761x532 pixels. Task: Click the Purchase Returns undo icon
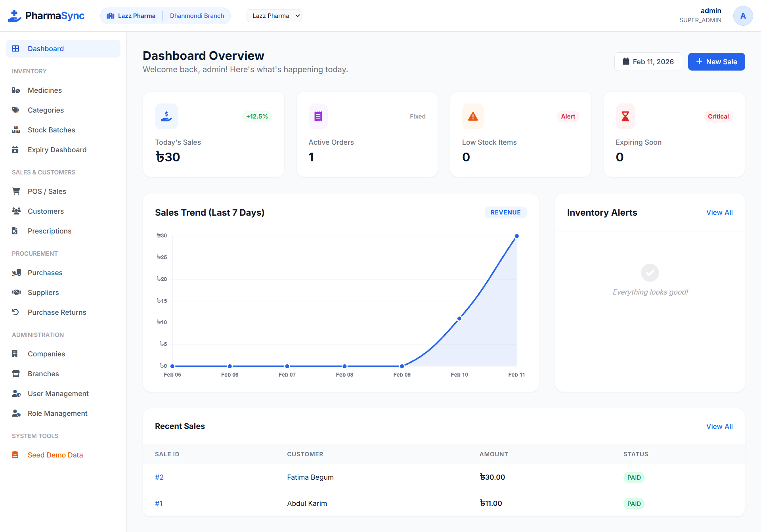(16, 312)
